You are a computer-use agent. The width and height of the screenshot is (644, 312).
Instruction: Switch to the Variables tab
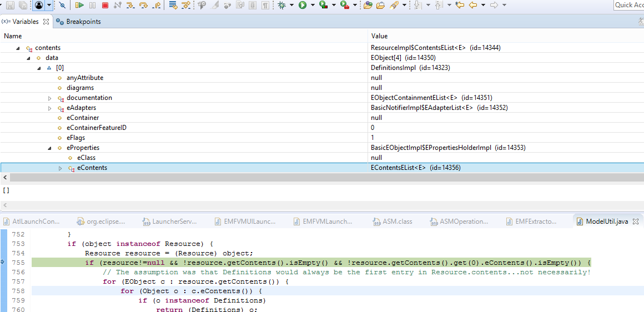pyautogui.click(x=26, y=21)
